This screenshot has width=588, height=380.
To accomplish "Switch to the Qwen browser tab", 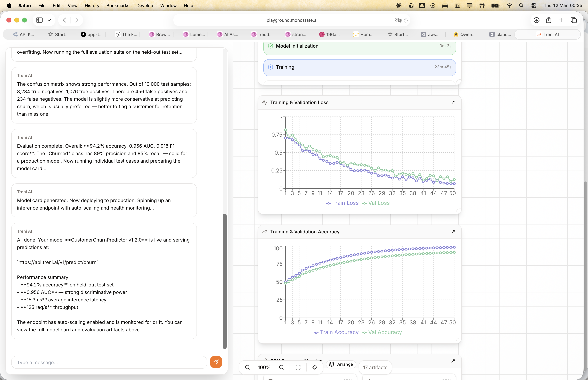I will pos(465,35).
